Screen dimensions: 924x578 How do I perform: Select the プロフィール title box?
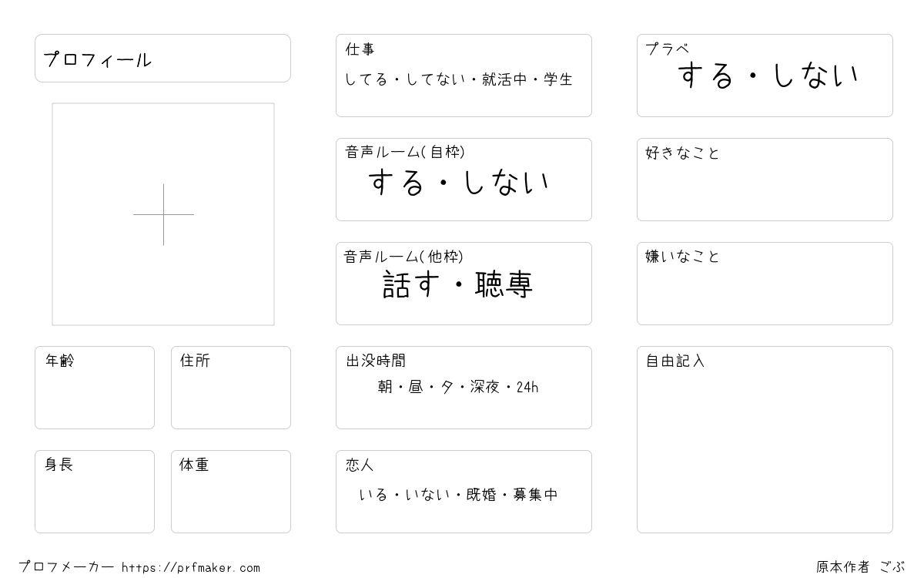162,58
